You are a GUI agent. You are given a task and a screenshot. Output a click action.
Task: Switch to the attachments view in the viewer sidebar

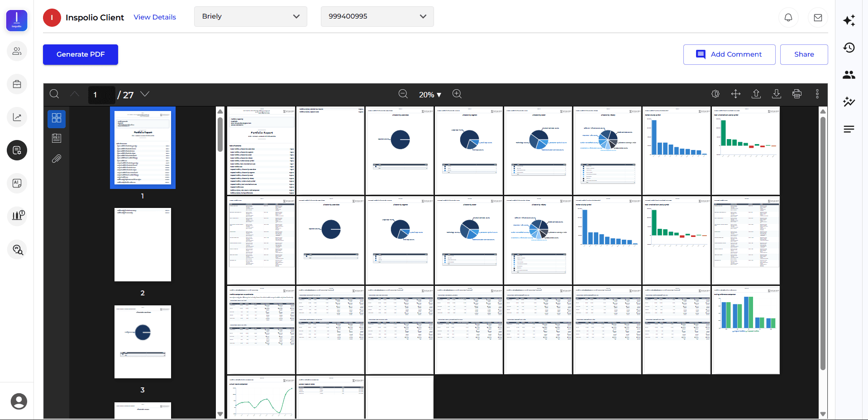[x=57, y=159]
